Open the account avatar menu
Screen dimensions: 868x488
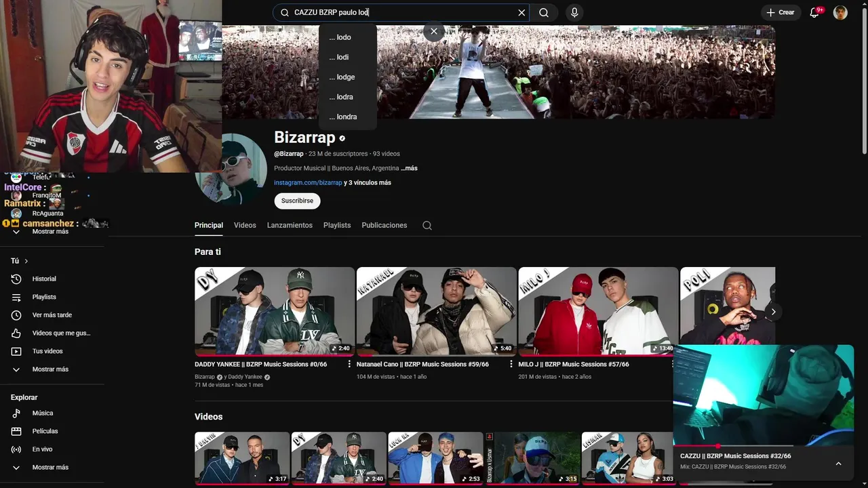point(840,12)
